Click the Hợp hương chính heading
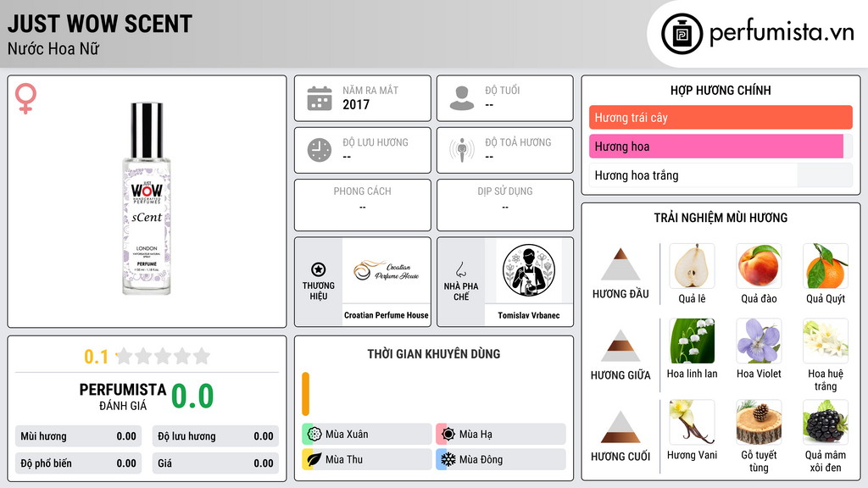 pos(721,90)
